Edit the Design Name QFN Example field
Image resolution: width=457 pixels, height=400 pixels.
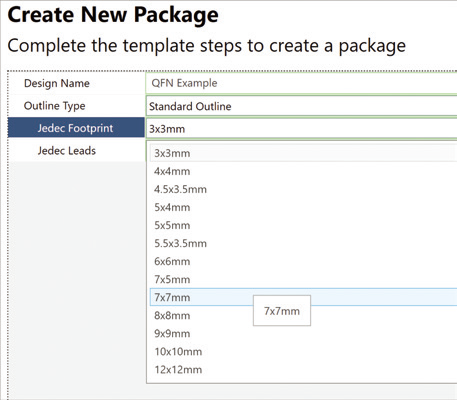coord(301,83)
